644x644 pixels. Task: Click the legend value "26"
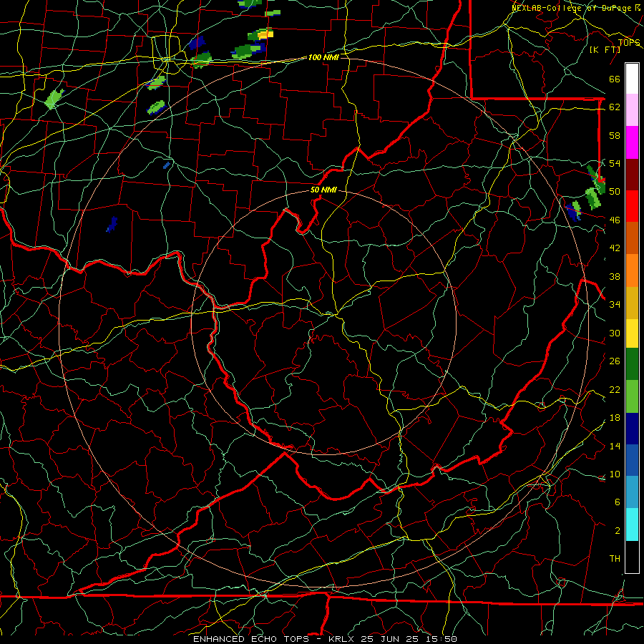(615, 361)
